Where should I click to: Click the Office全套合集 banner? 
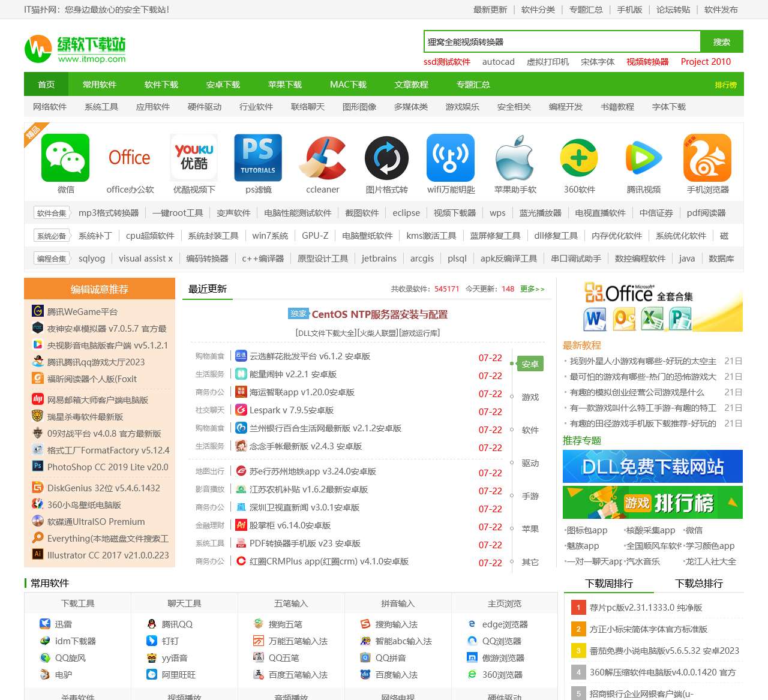click(x=653, y=306)
